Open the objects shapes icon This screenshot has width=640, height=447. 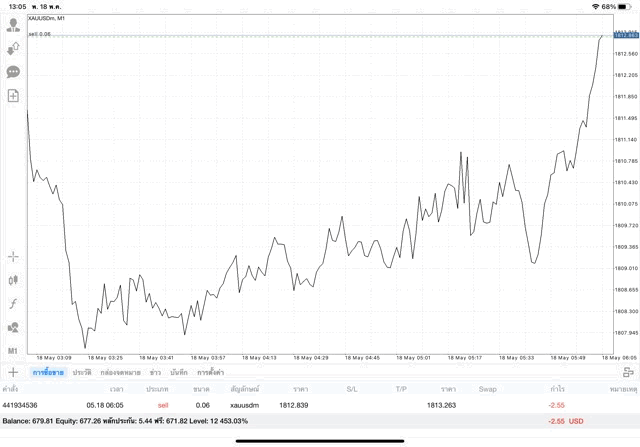pos(13,327)
